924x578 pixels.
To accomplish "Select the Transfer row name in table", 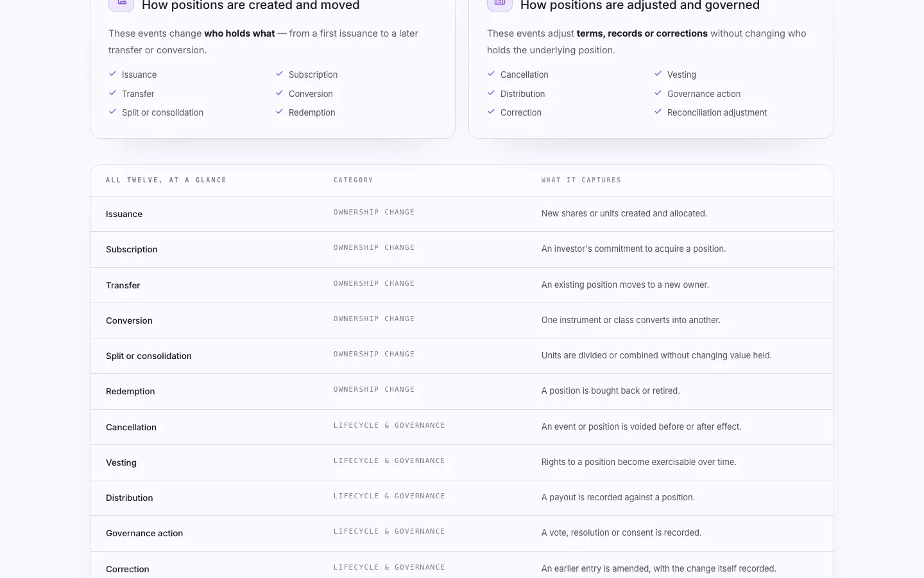I will [123, 285].
